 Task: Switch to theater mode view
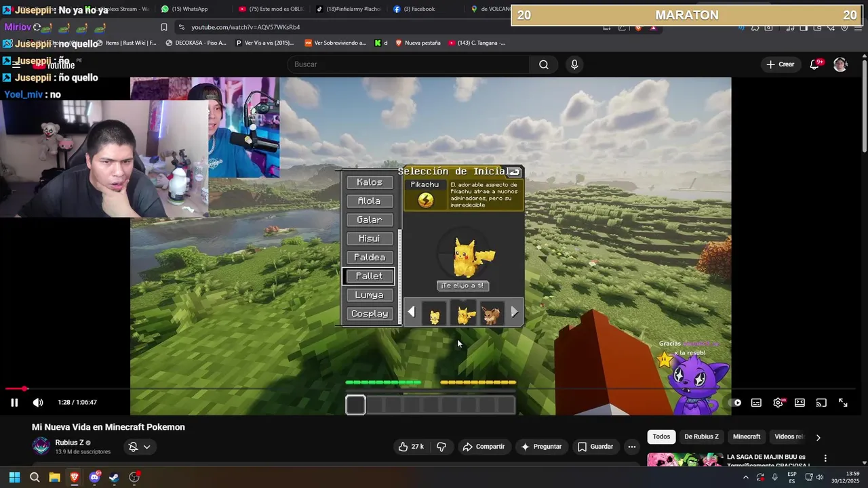(x=800, y=403)
